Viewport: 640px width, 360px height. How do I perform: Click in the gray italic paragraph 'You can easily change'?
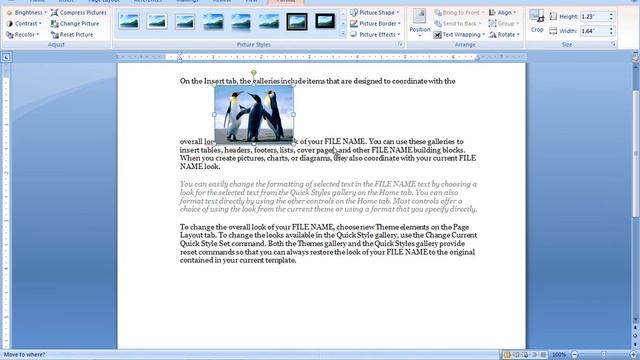click(329, 196)
